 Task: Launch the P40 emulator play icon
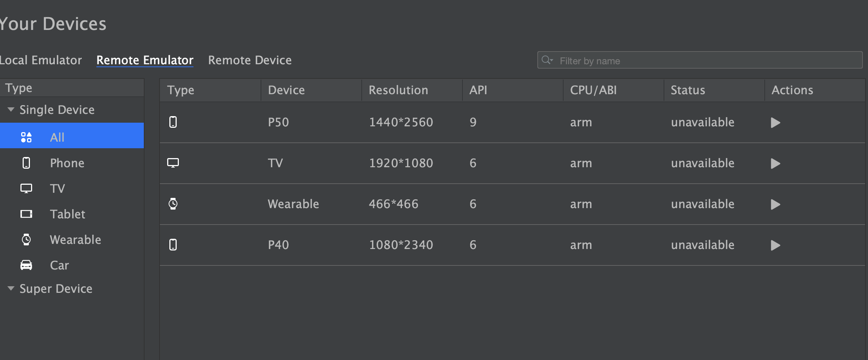775,245
